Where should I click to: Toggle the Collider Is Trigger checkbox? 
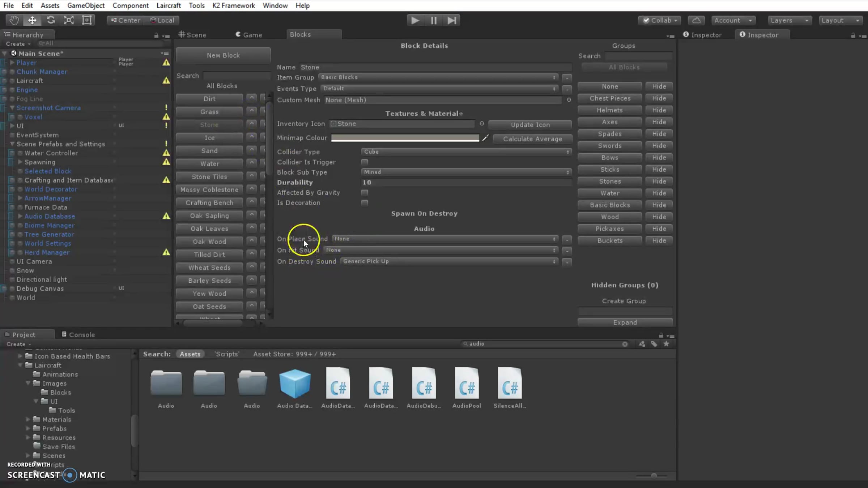[x=365, y=162]
